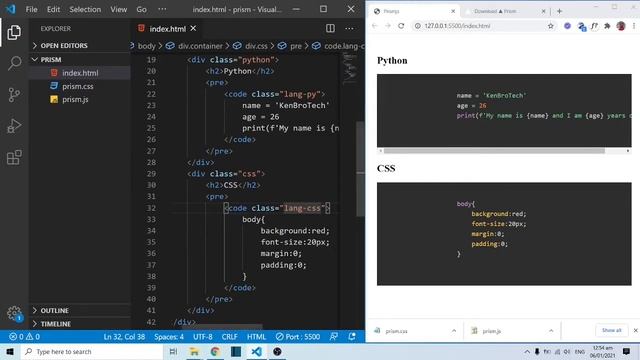Reload the browser page
640x360 pixels.
[401, 26]
